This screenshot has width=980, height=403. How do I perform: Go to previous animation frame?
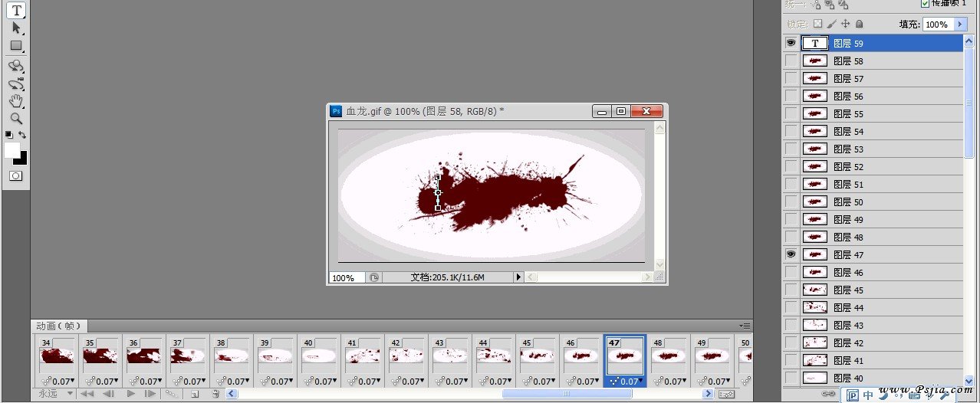[x=108, y=394]
